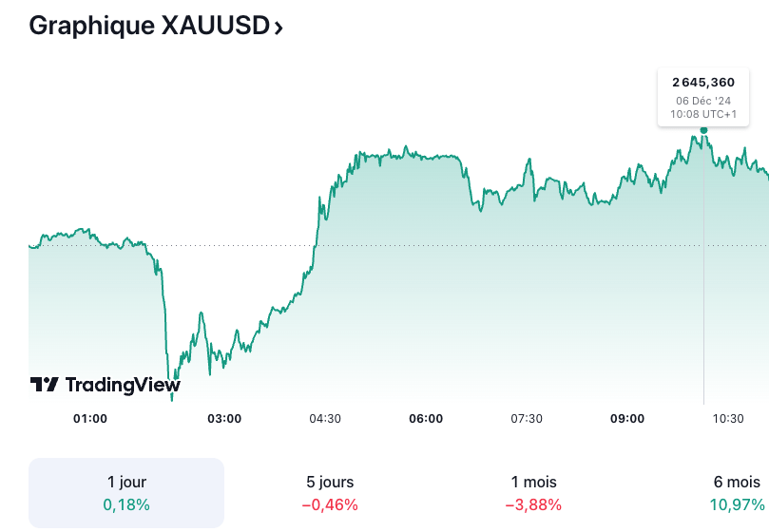Show the 1 mois performance tab
Viewport: 769px width, 532px height.
(533, 493)
